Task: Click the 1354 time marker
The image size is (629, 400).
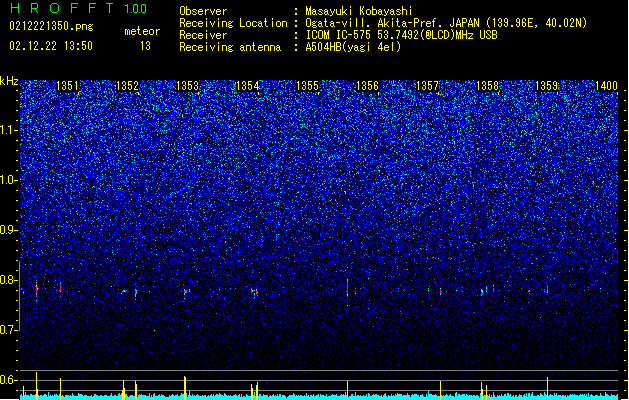Action: pyautogui.click(x=248, y=86)
